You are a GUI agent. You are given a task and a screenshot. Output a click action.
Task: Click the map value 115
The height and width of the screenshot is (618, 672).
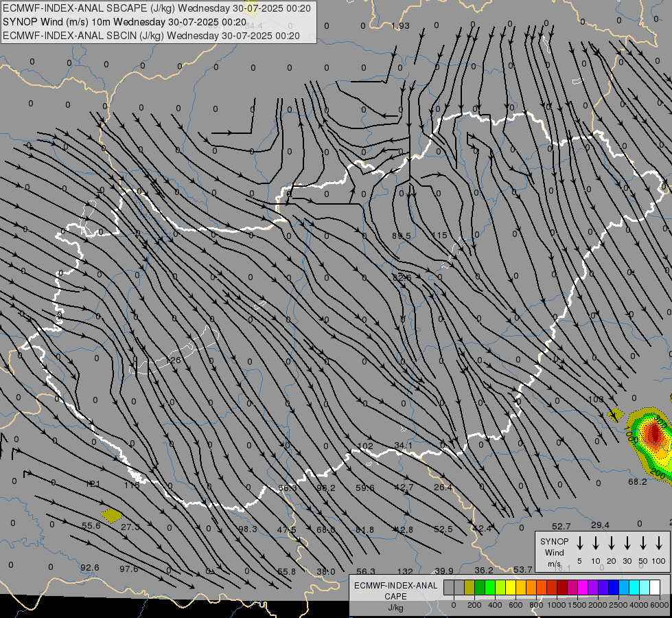point(440,235)
